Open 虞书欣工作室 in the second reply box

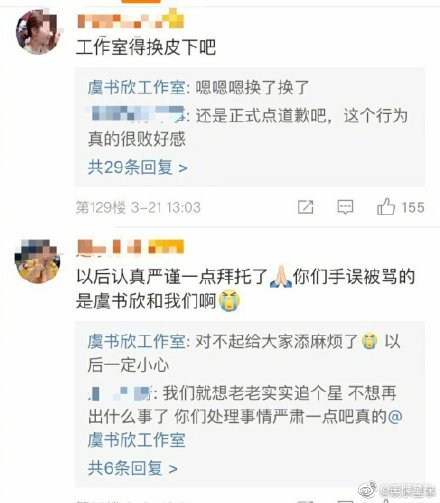pos(136,341)
